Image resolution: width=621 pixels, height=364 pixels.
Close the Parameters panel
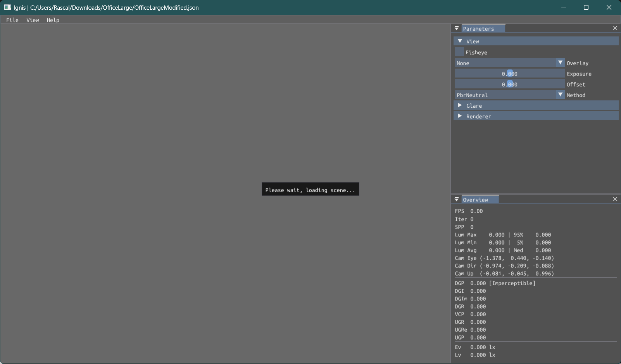pos(615,28)
